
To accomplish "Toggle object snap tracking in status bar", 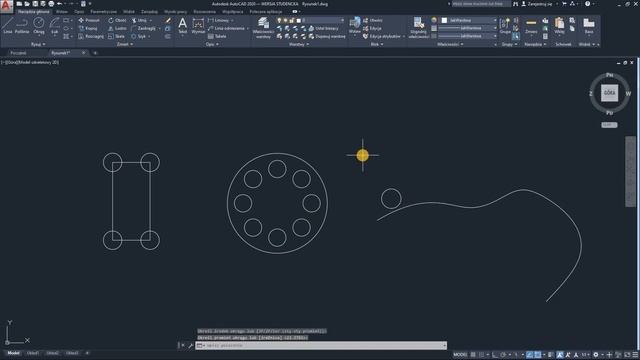I will (x=529, y=355).
